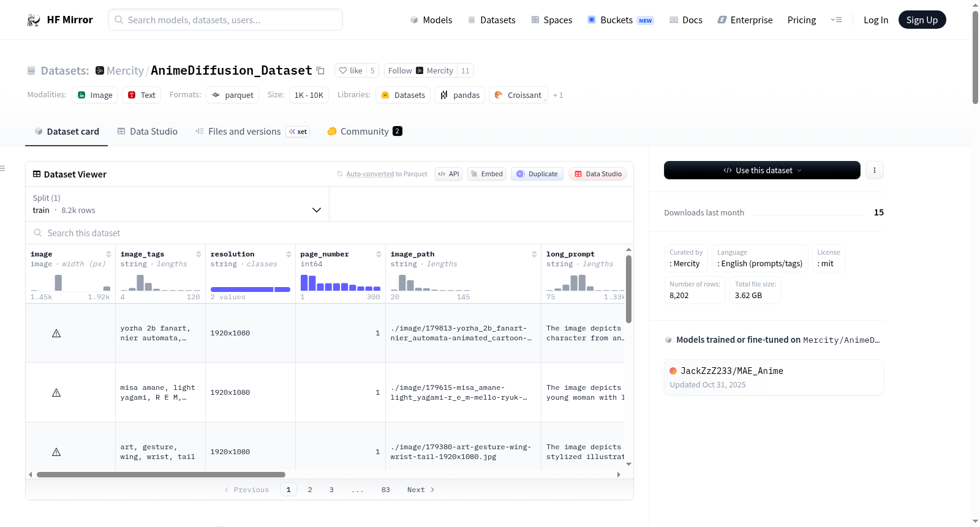
Task: Expand the Split train dropdown
Action: click(177, 204)
